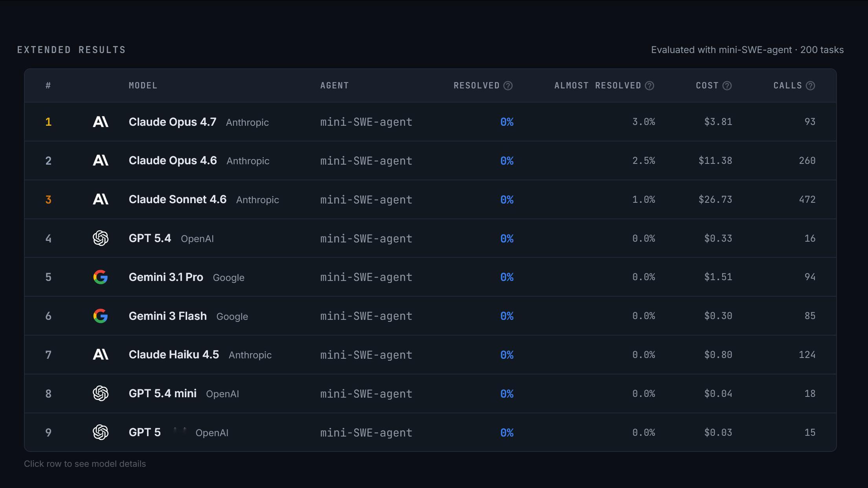
Task: Click the $0.80 cost for Claude Haiku 4.5
Action: 718,355
